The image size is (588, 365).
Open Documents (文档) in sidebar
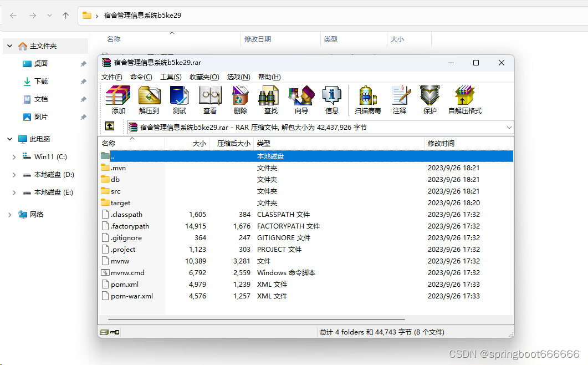tap(41, 99)
